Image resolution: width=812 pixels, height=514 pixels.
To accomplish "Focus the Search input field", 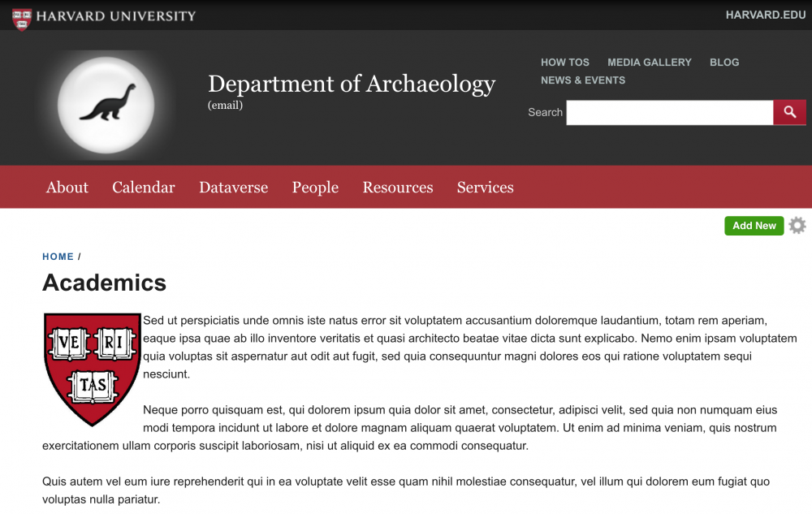I will point(670,112).
